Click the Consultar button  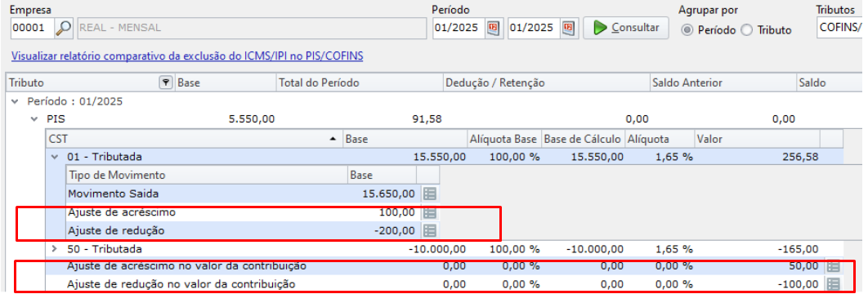625,28
